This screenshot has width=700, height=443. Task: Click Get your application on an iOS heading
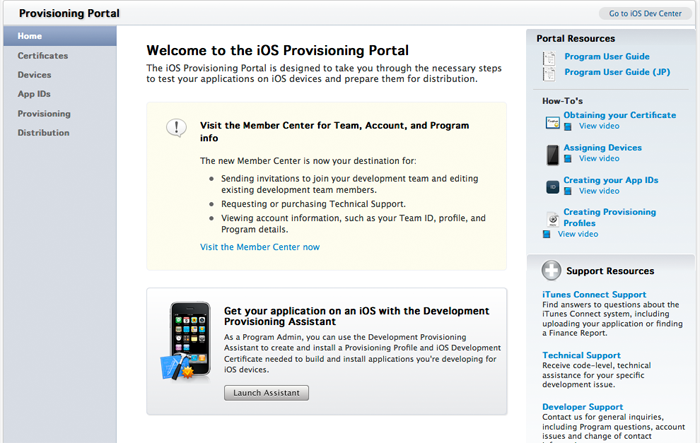pyautogui.click(x=357, y=316)
